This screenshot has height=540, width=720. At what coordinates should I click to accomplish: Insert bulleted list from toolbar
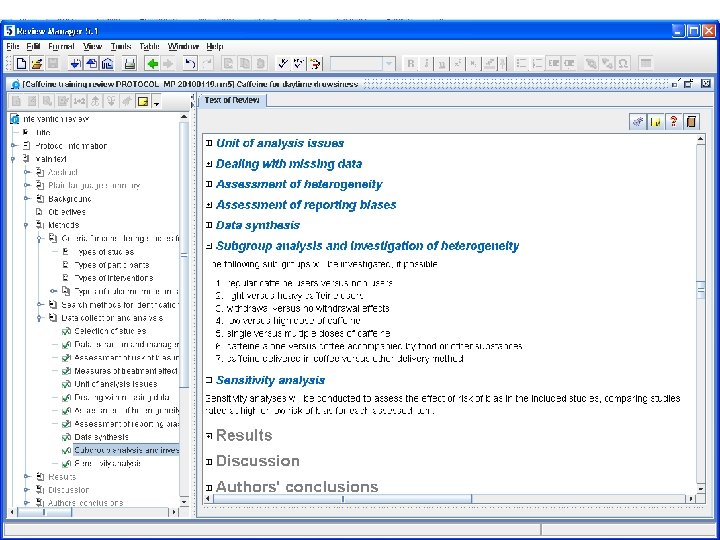click(521, 63)
